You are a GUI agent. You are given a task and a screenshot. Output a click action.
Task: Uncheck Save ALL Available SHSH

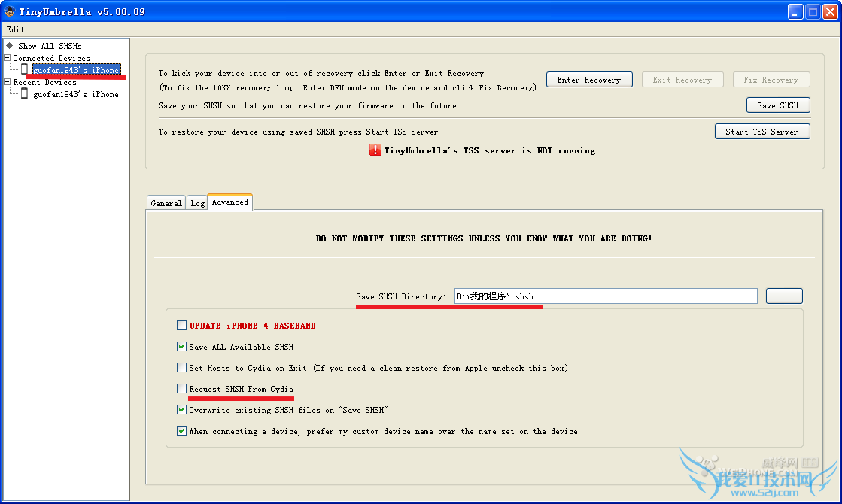(x=181, y=346)
